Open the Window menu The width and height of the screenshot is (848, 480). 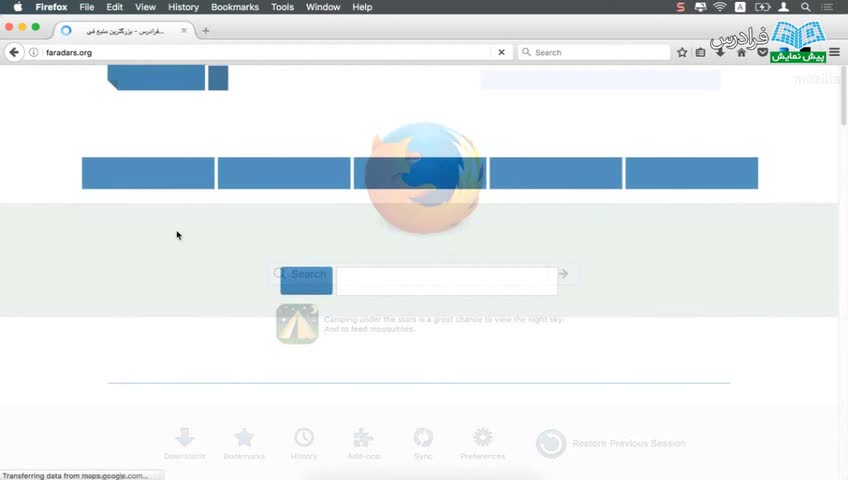[323, 7]
